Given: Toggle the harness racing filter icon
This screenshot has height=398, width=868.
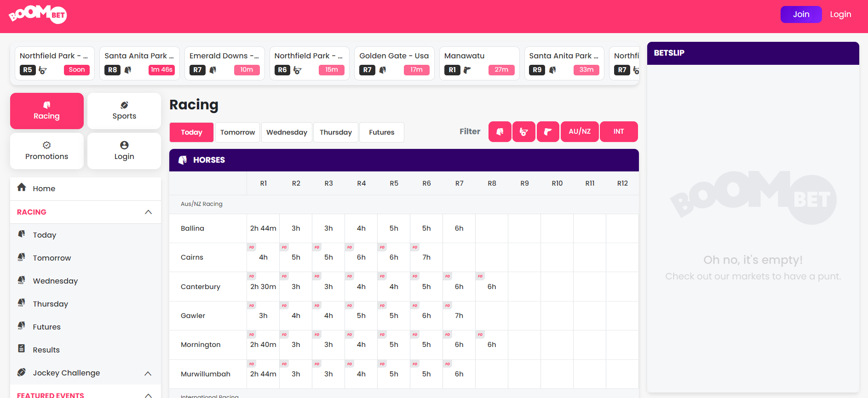Looking at the screenshot, I should (524, 132).
